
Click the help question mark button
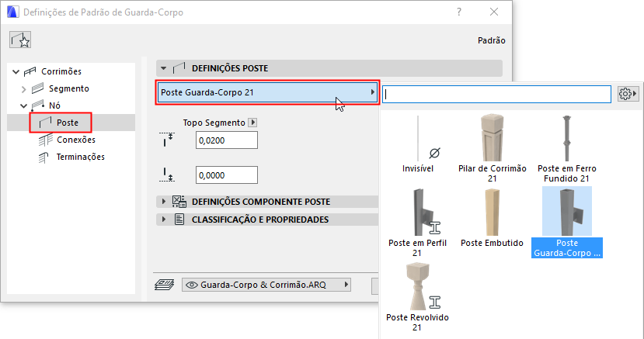[460, 12]
